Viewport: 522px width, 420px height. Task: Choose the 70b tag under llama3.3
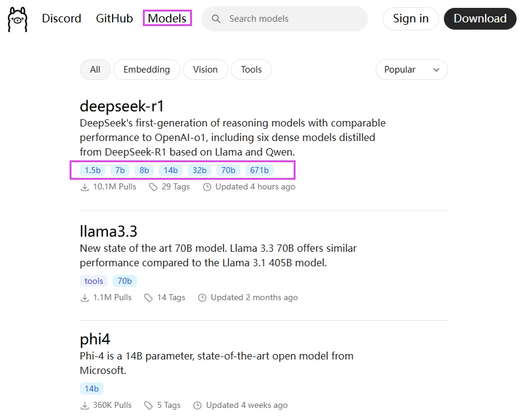pyautogui.click(x=124, y=281)
